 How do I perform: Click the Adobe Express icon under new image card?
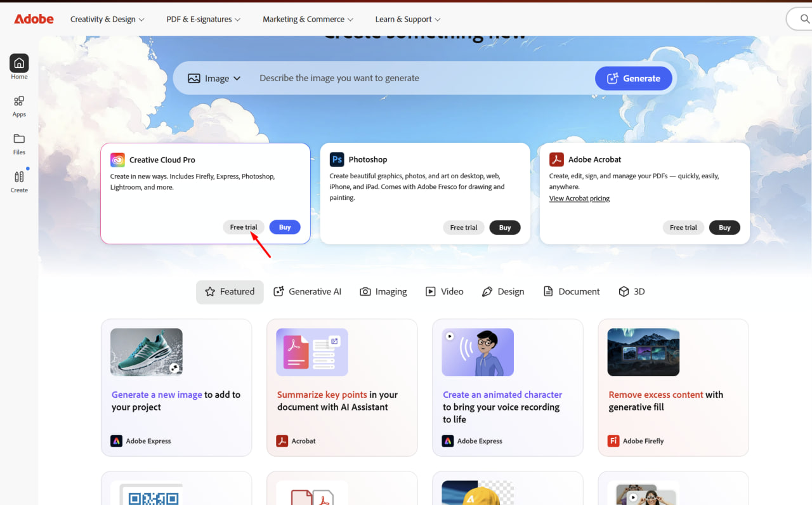click(116, 441)
